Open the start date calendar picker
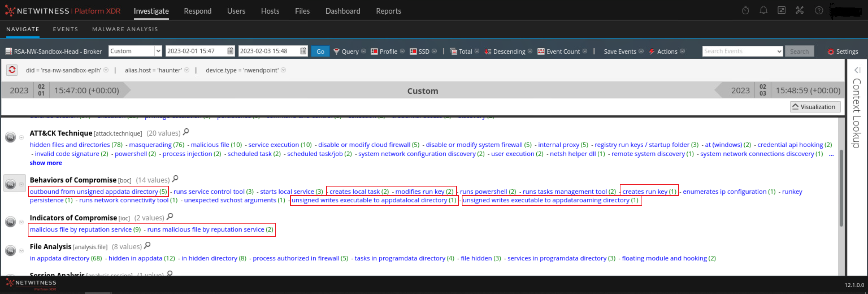Image resolution: width=868 pixels, height=294 pixels. click(230, 51)
